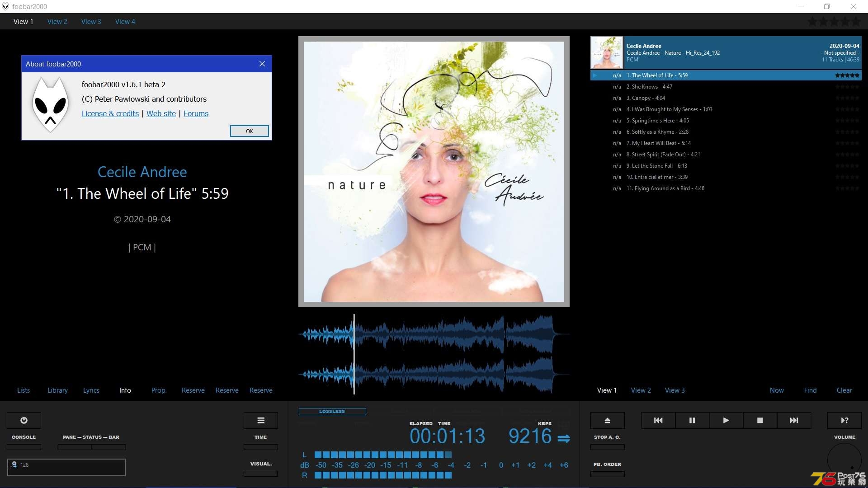This screenshot has width=868, height=488.
Task: Click Find under the playlist
Action: tap(811, 390)
